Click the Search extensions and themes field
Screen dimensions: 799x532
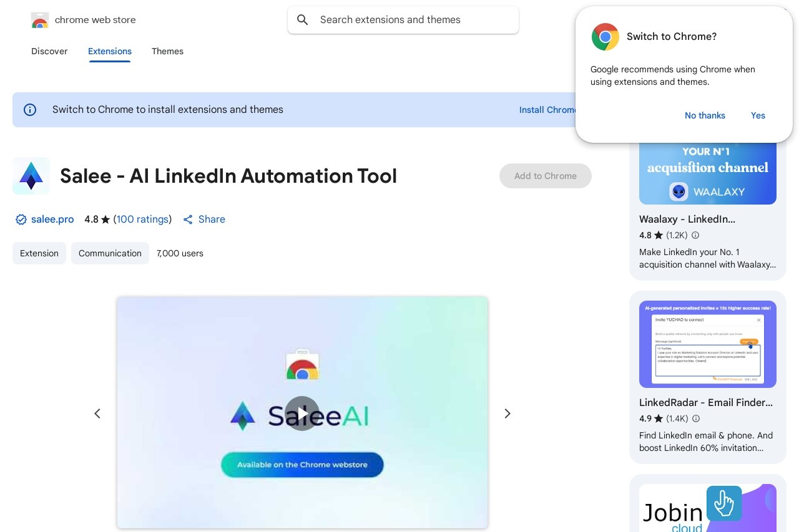click(403, 20)
